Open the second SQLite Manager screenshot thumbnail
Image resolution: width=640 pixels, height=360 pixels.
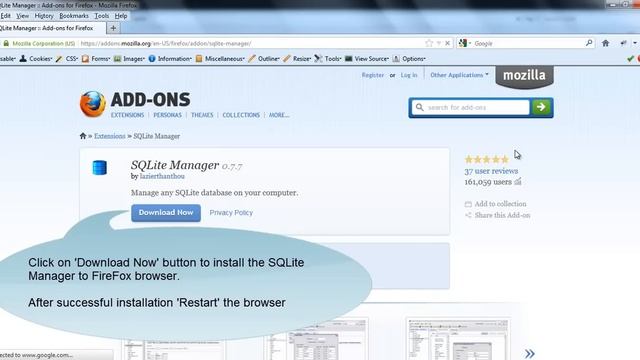317,339
